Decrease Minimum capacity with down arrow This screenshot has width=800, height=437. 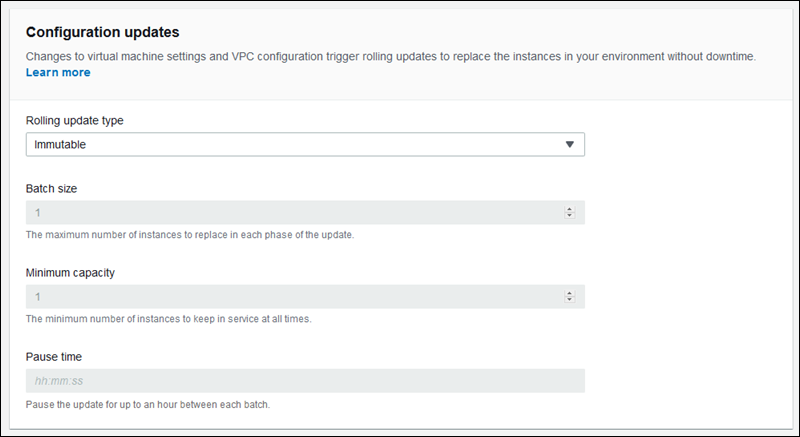[x=569, y=300]
